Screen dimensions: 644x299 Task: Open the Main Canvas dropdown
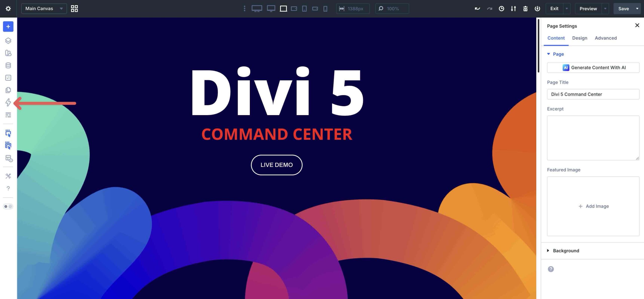tap(44, 9)
